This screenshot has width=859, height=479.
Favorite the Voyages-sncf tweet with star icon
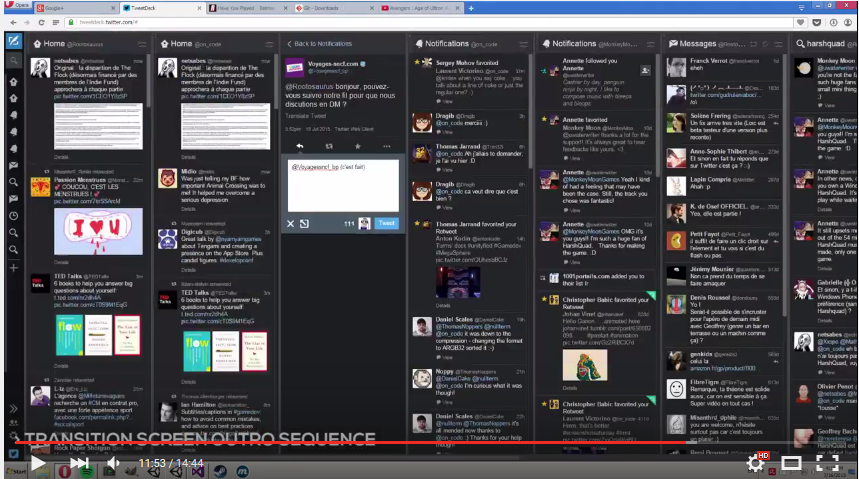click(x=358, y=146)
